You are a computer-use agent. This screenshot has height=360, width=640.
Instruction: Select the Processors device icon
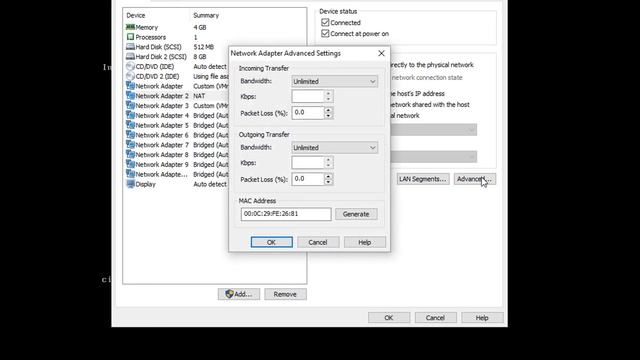point(130,37)
